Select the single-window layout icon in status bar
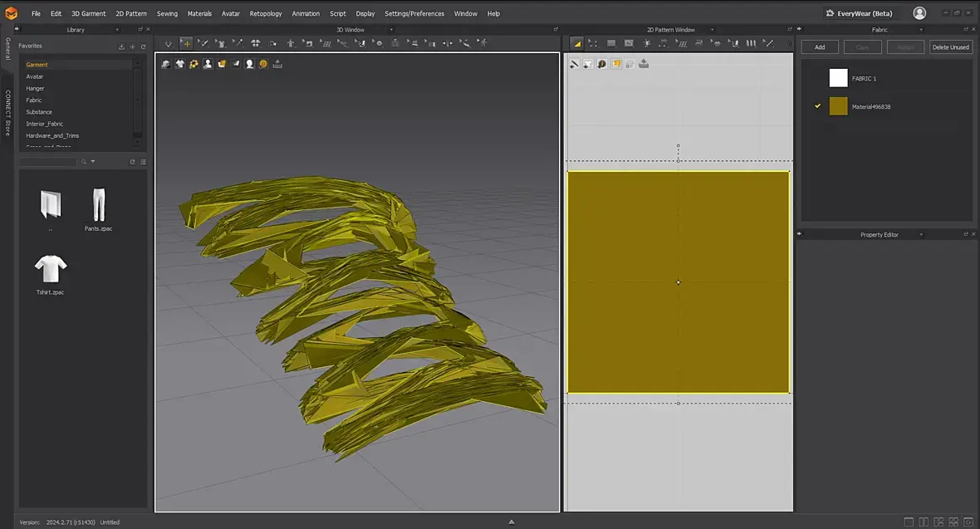The height and width of the screenshot is (529, 980). (x=909, y=522)
